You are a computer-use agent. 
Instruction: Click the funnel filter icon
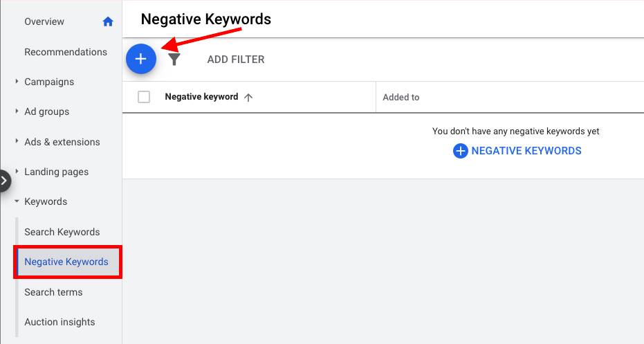[174, 60]
